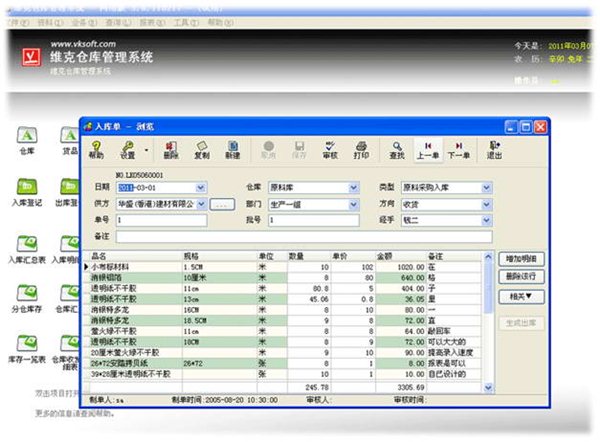
Task: Open the 货品 desktop shortcut
Action: click(70, 140)
